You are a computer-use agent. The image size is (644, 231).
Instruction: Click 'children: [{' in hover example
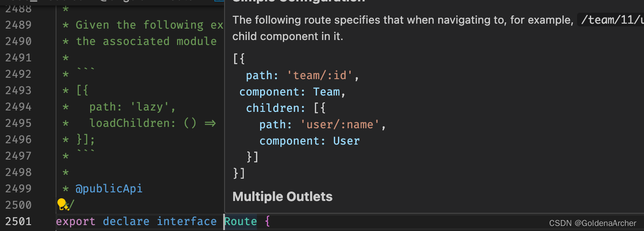[286, 108]
